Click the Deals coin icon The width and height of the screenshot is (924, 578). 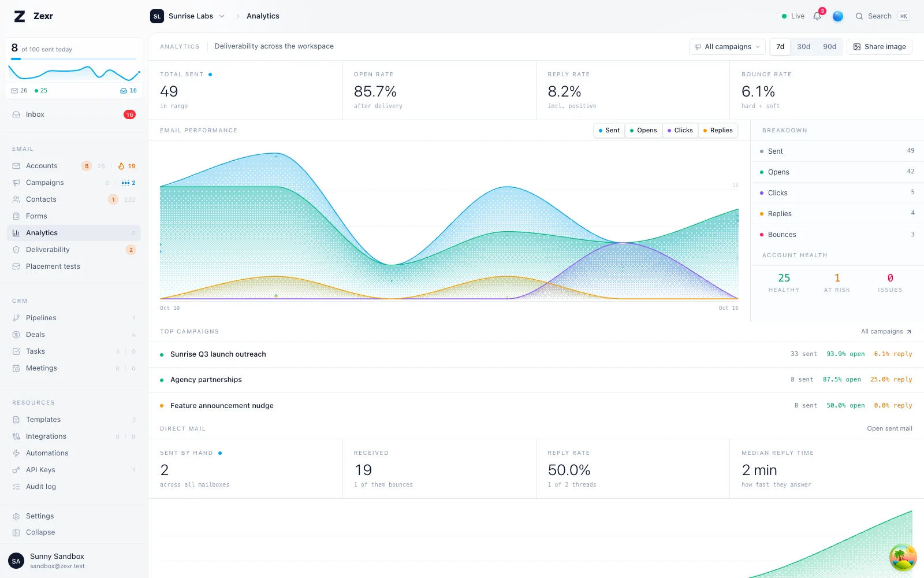(x=16, y=335)
